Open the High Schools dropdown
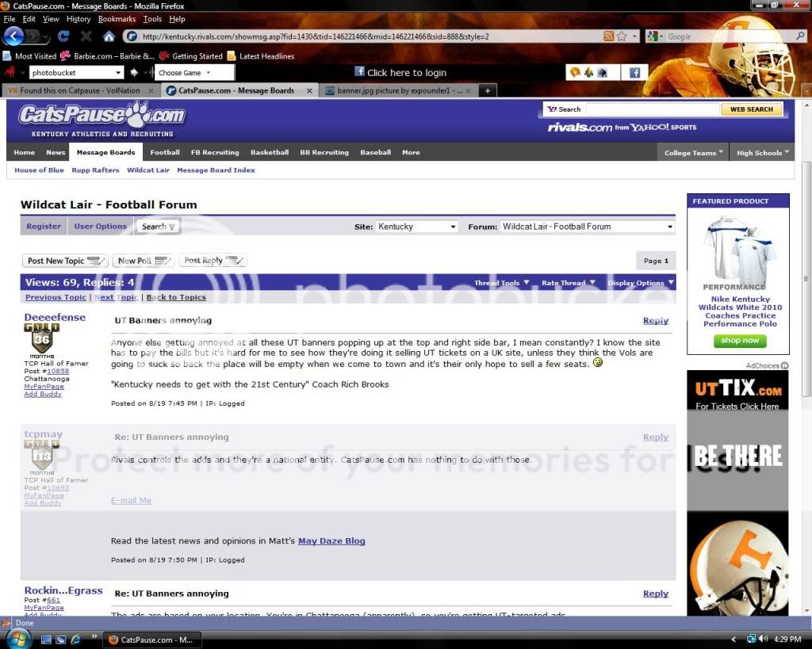 [x=762, y=153]
